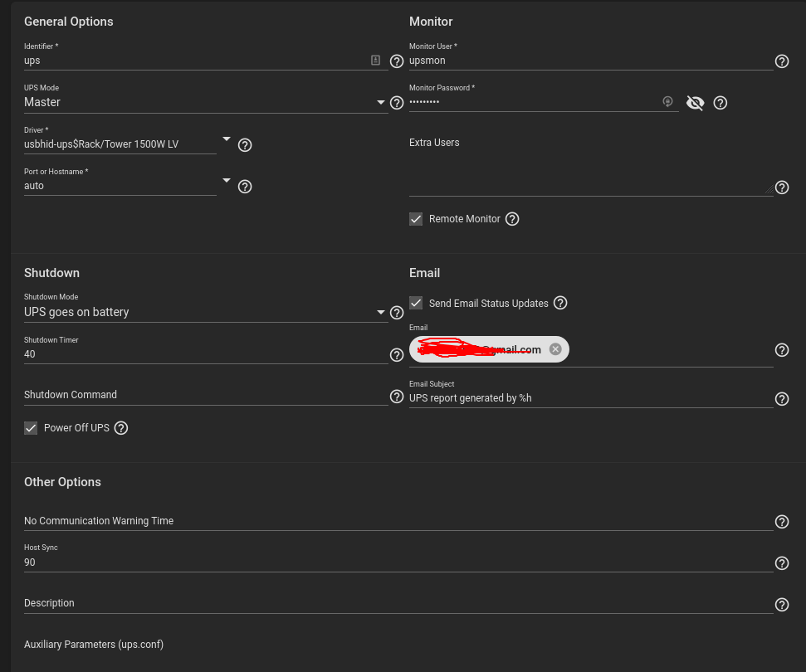Screen dimensions: 806x672
Task: Uncheck the Remote Monitor checkbox
Action: pos(416,219)
